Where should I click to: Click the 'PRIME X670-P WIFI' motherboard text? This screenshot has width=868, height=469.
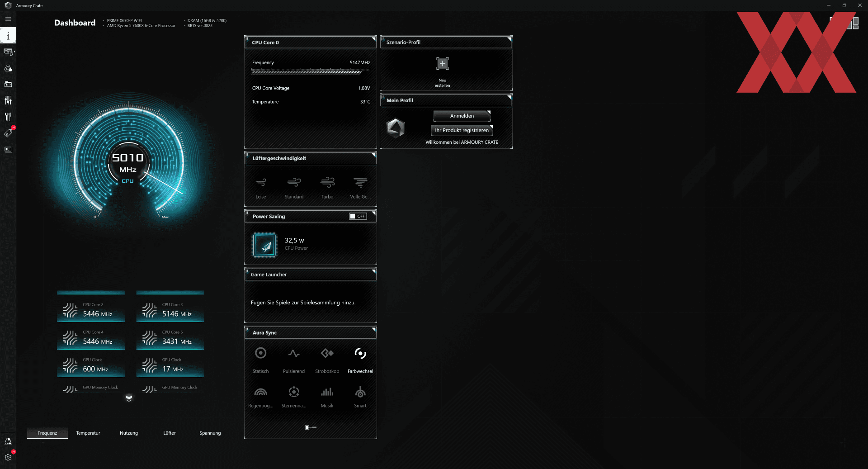[124, 20]
